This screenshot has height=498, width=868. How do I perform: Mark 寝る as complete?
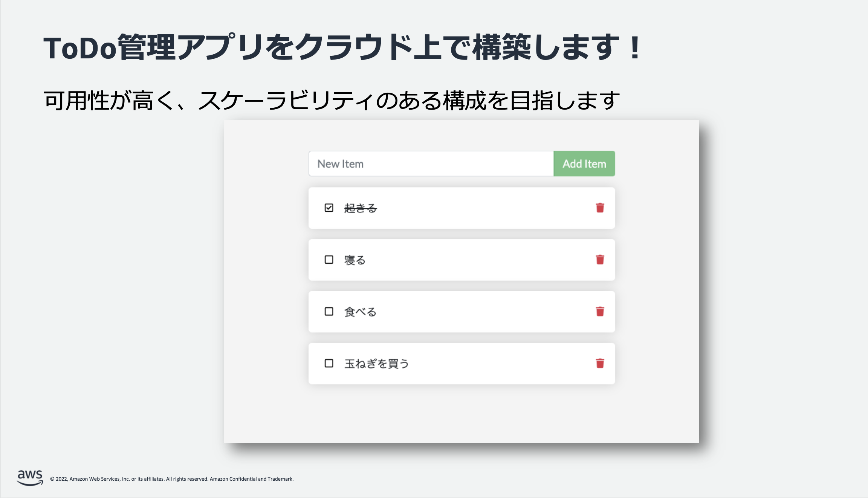[329, 259]
